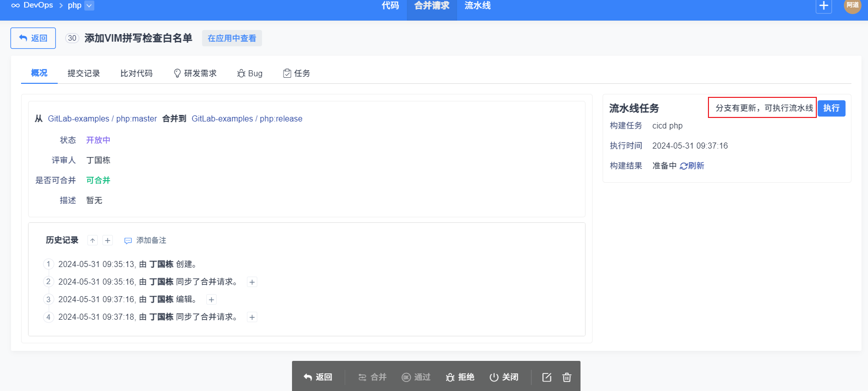The width and height of the screenshot is (868, 391).
Task: Click the refresh 刷新 build result link
Action: pyautogui.click(x=692, y=166)
